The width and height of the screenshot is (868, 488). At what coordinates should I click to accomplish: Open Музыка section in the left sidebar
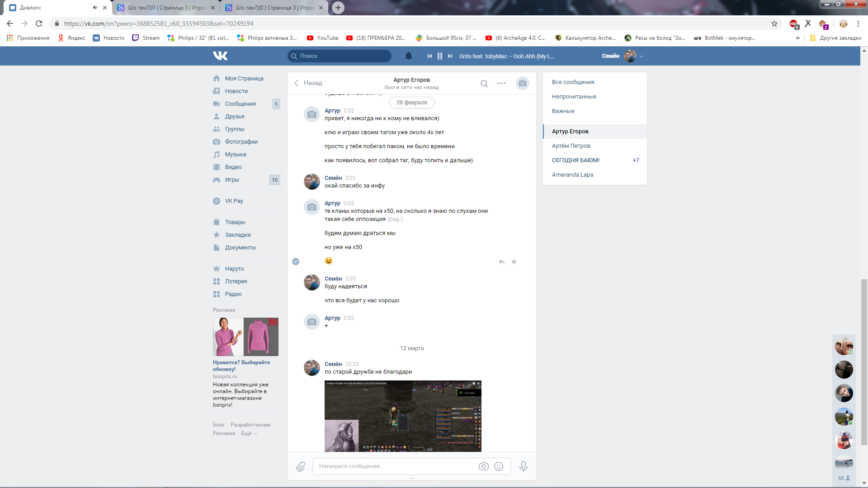pos(235,154)
